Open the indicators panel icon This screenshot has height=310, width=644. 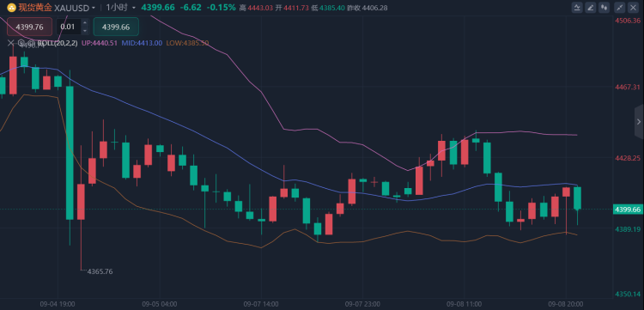tap(577, 8)
